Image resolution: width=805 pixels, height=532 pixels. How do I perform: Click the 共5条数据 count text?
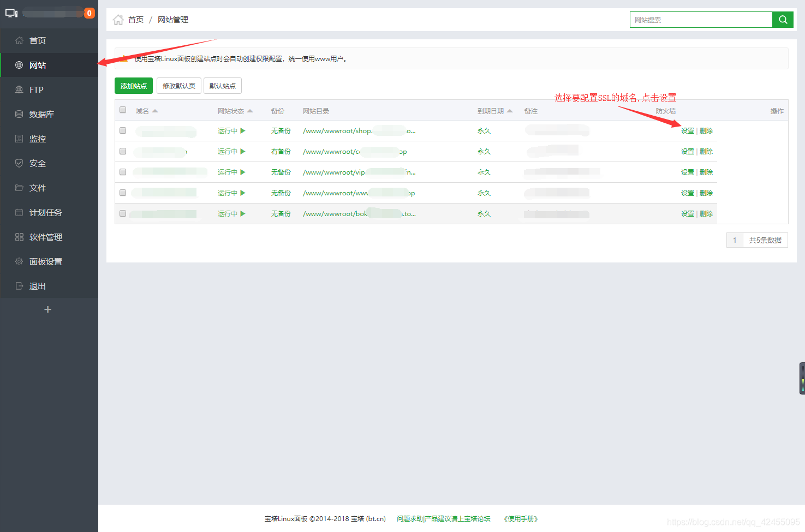[765, 240]
